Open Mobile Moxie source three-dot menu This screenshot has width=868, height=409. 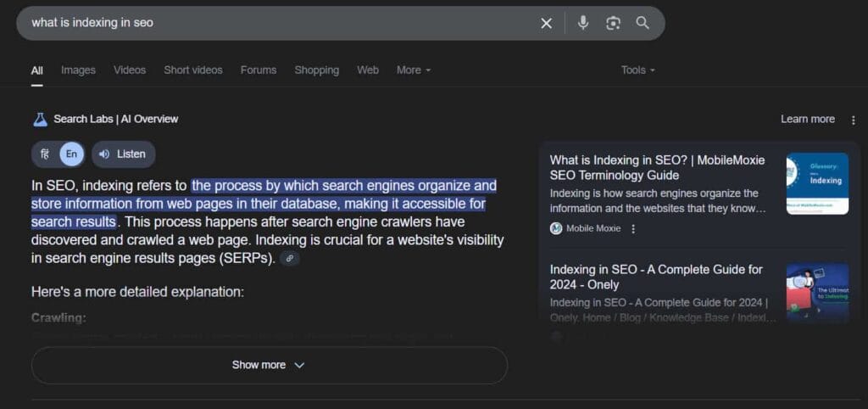click(x=633, y=228)
